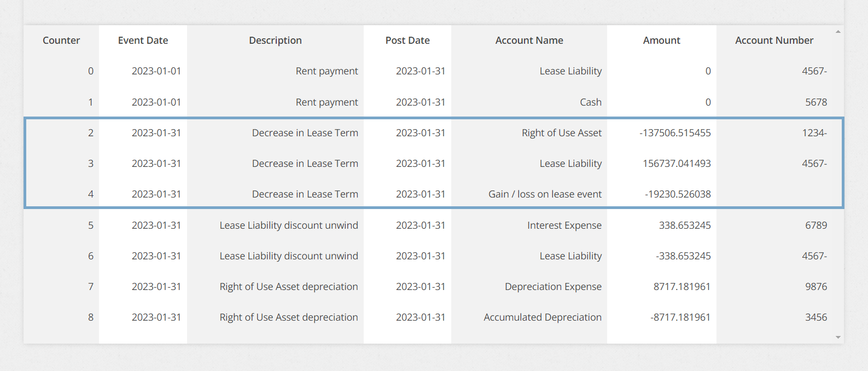
Task: Click Decrease in Lease Term in row 4
Action: click(305, 194)
